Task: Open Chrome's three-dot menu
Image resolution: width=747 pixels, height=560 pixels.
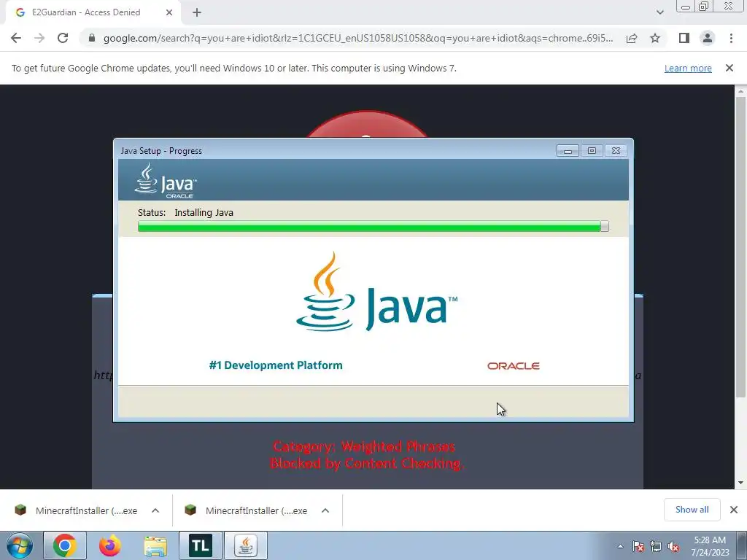Action: pos(731,38)
